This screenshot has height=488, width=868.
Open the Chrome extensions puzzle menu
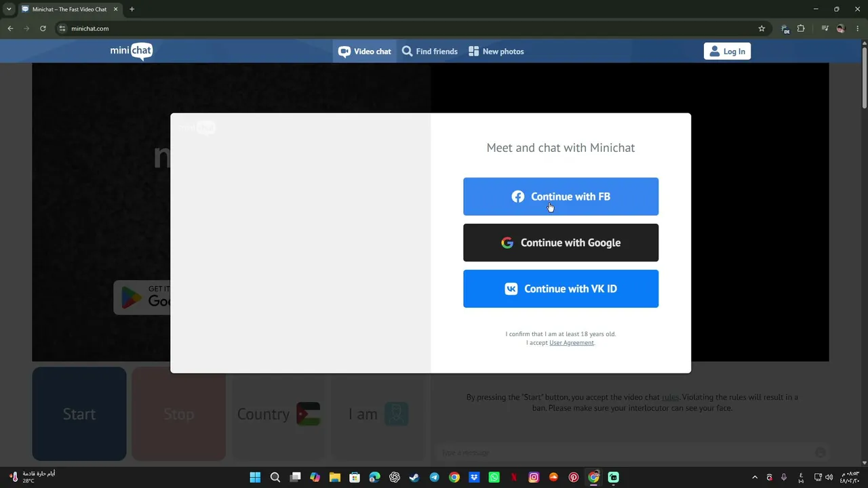tap(801, 28)
